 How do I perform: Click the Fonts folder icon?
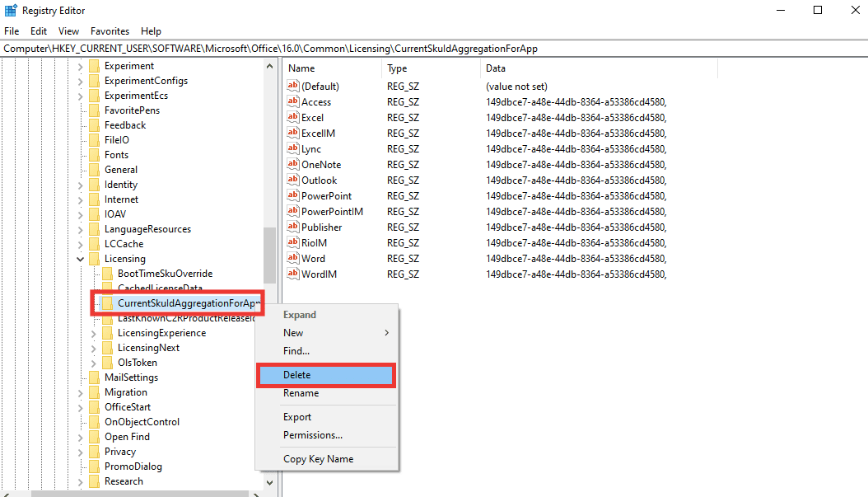94,155
